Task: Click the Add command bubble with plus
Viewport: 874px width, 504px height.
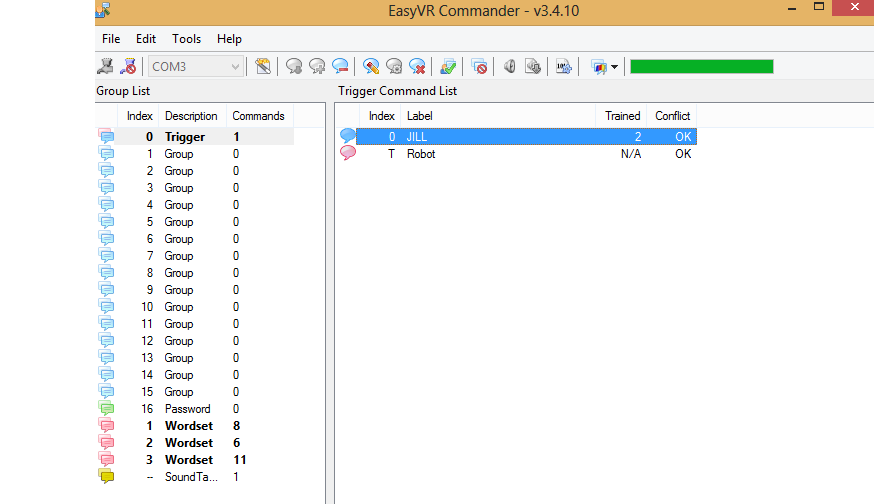Action: click(317, 66)
